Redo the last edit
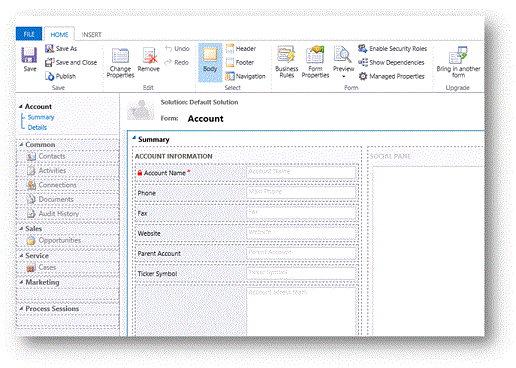Image resolution: width=516 pixels, height=368 pixels. (x=177, y=62)
